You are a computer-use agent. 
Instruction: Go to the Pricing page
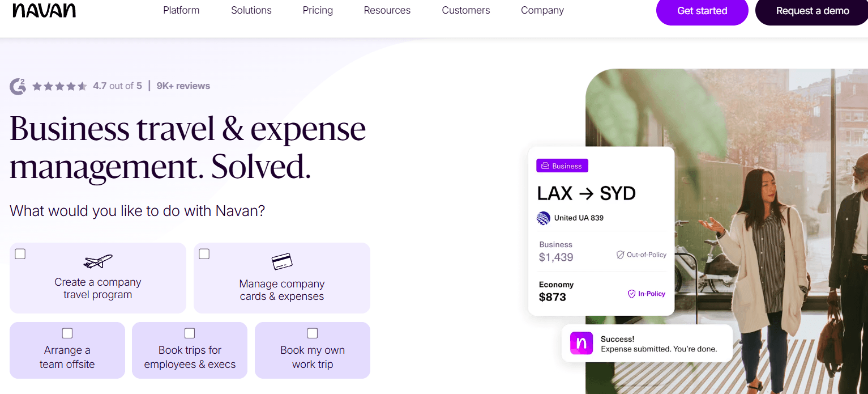pyautogui.click(x=318, y=10)
